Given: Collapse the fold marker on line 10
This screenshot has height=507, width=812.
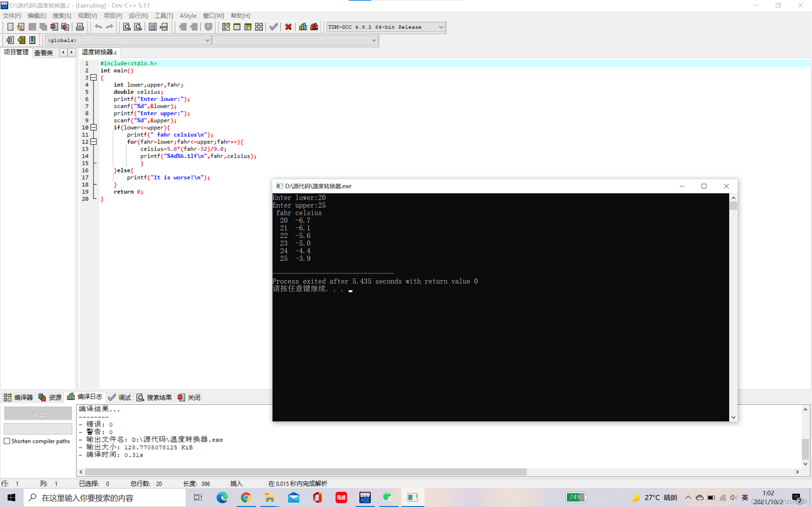Looking at the screenshot, I should click(94, 127).
